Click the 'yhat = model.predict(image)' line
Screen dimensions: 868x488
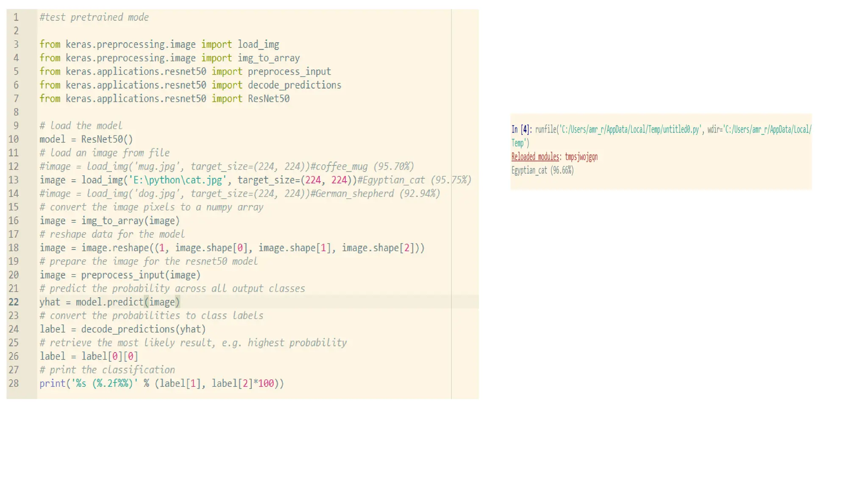pos(110,302)
